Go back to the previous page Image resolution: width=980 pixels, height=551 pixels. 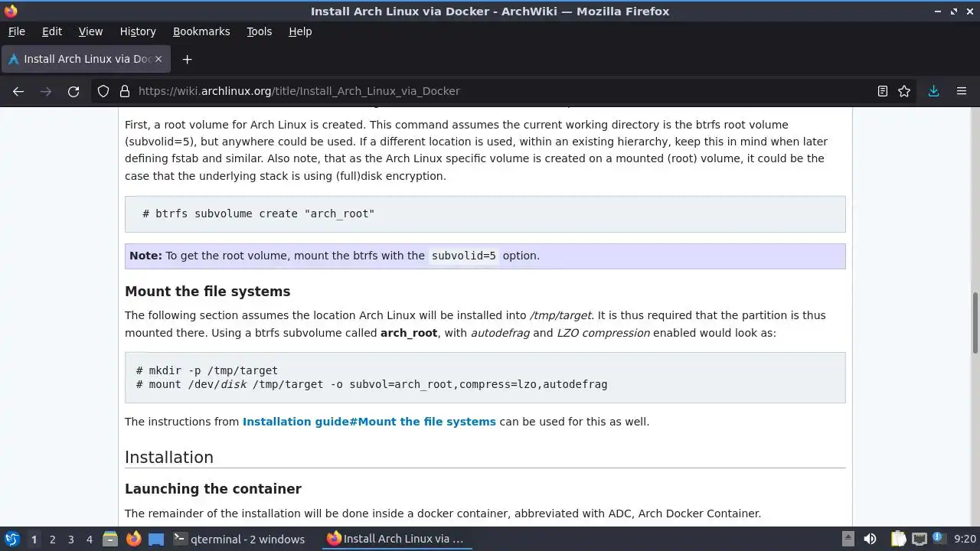click(x=18, y=91)
